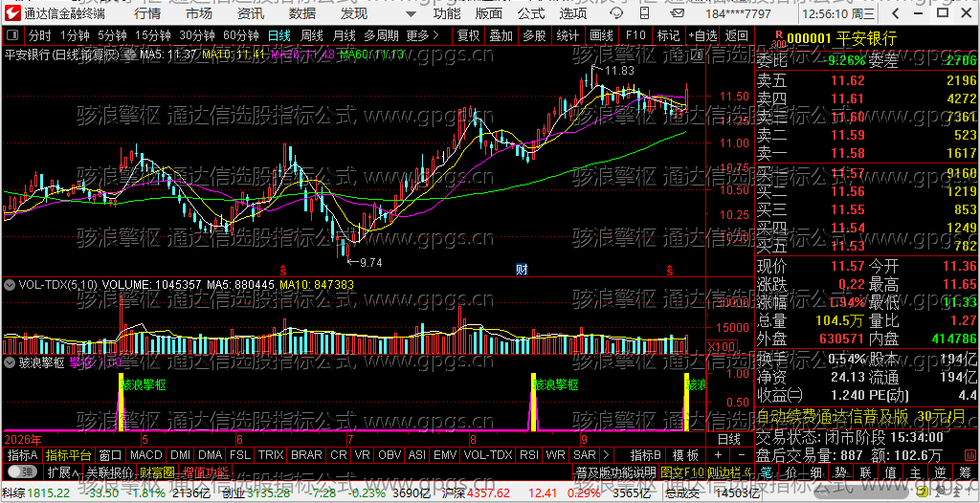Click the plus zoom-in button beside 模板
Image resolution: width=980 pixels, height=503 pixels.
pos(718,455)
